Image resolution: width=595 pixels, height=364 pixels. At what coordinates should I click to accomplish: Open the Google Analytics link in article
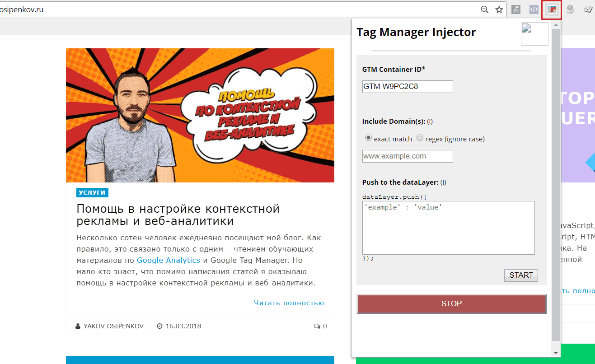[168, 260]
